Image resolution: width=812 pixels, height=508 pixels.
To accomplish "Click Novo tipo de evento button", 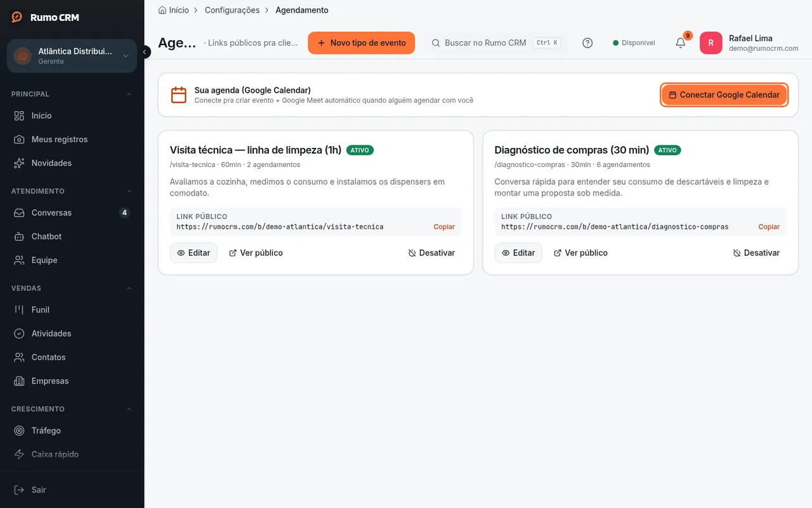I will pyautogui.click(x=362, y=43).
